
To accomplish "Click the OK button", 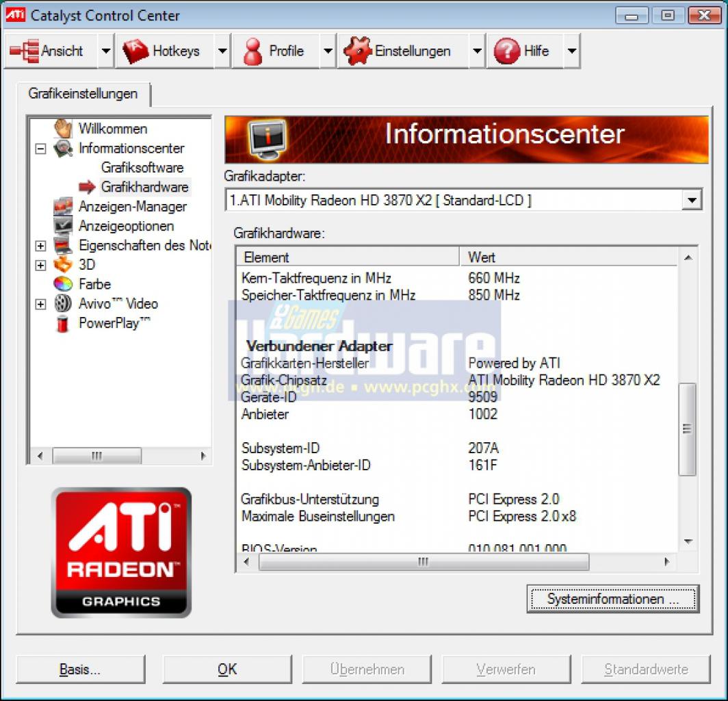I will click(227, 670).
